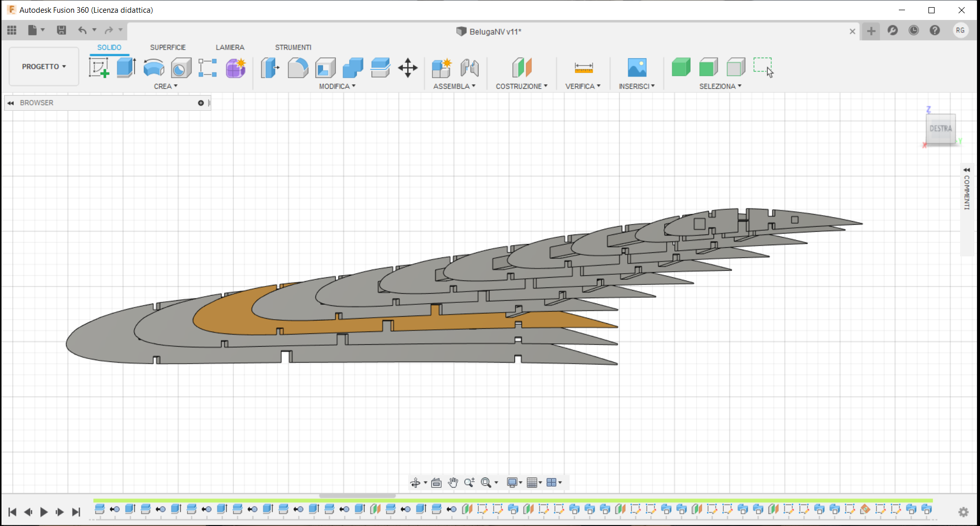Click the Create Sketch icon
Screen dimensions: 980x526
click(99, 67)
